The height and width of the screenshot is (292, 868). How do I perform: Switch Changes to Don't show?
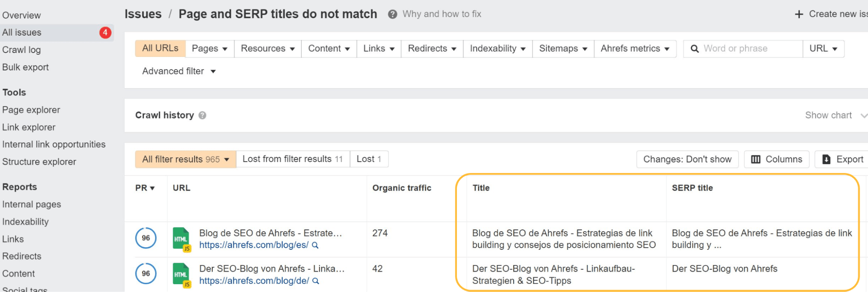point(687,159)
